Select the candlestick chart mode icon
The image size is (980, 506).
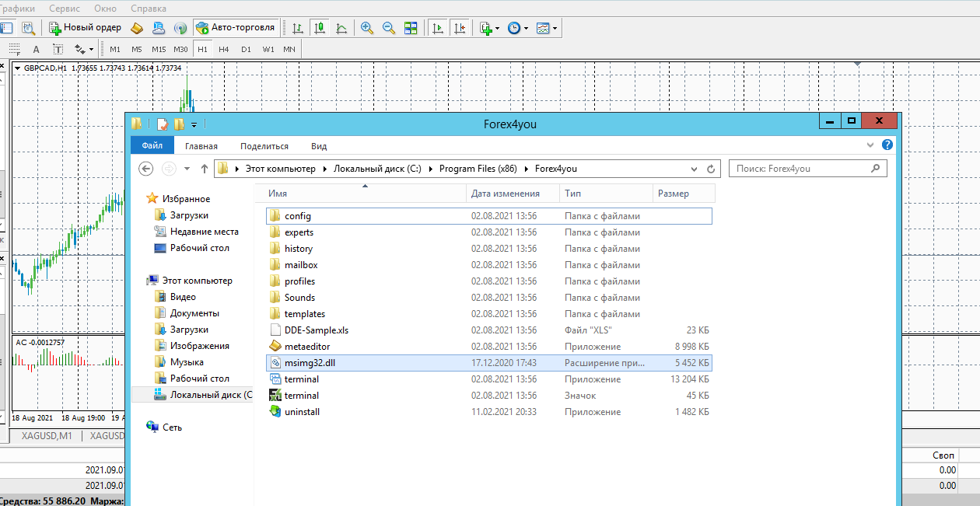[319, 28]
